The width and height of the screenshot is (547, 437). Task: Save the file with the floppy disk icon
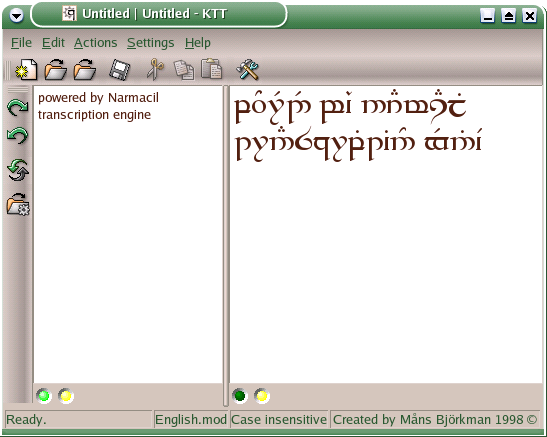pos(120,69)
